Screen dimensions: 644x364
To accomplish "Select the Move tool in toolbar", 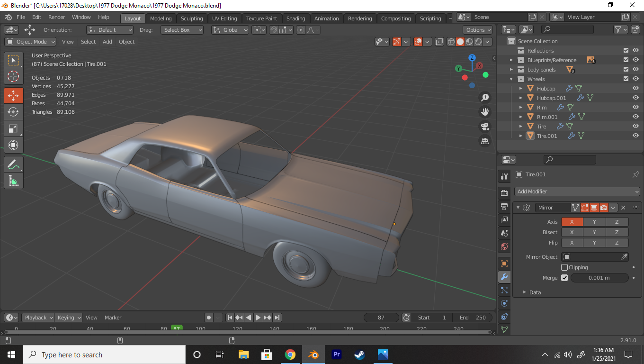I will [13, 95].
